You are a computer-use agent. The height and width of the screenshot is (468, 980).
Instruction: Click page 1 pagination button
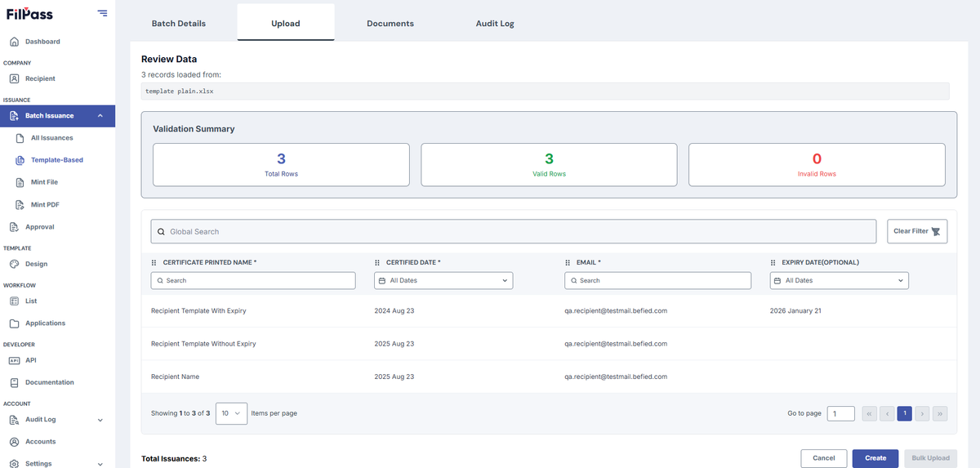tap(904, 413)
